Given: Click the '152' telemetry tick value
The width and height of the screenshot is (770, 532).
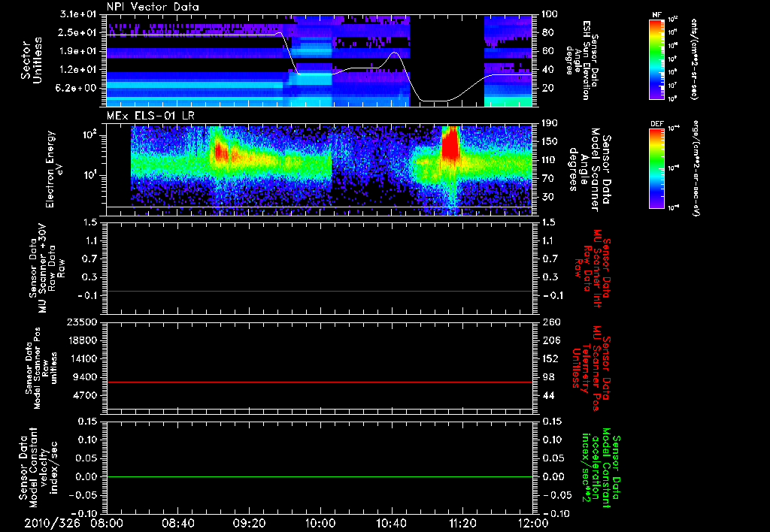Looking at the screenshot, I should (x=550, y=358).
